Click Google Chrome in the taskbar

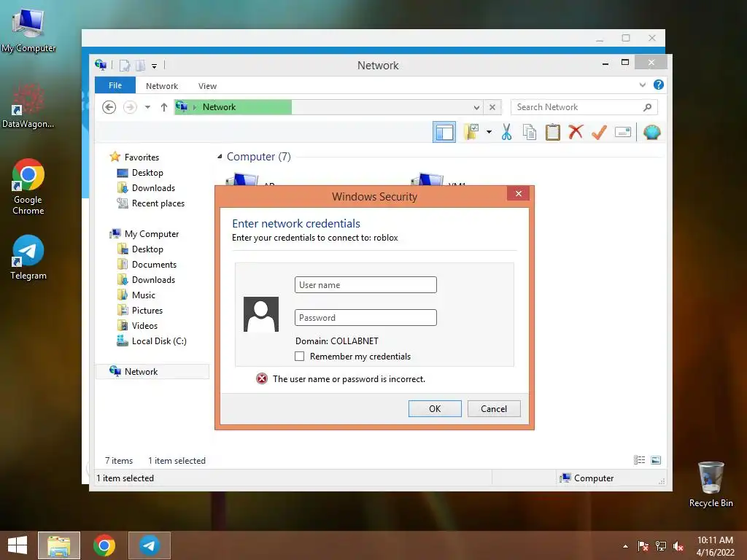click(104, 545)
